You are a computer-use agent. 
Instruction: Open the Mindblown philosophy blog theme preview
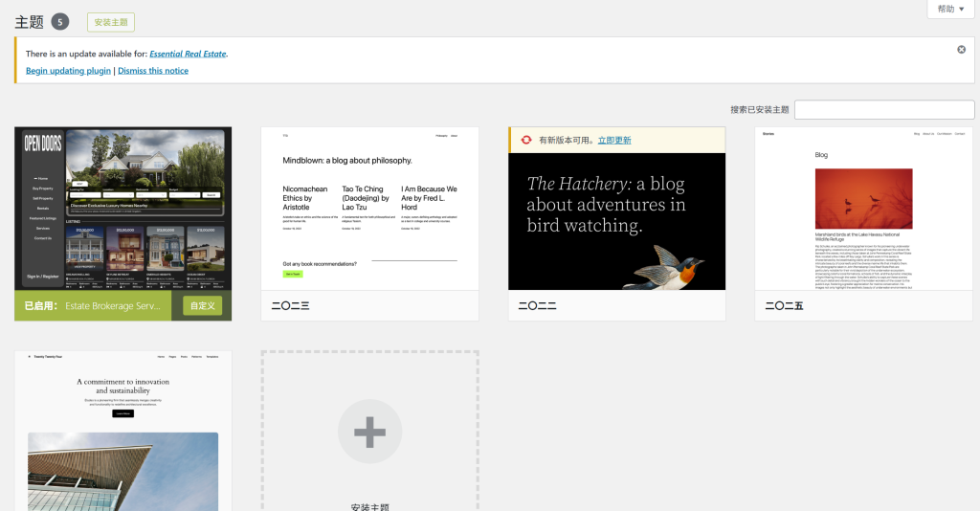(369, 209)
